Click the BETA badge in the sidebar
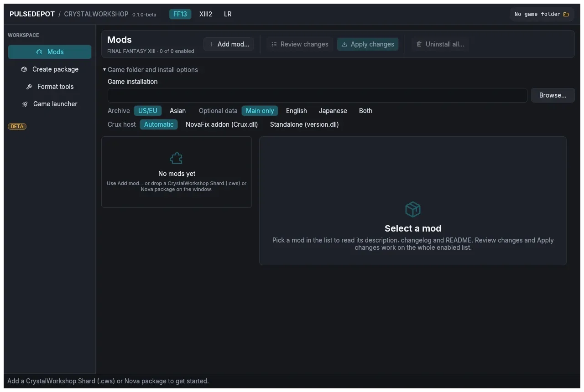Viewport: 584px width, 392px height. coord(17,126)
